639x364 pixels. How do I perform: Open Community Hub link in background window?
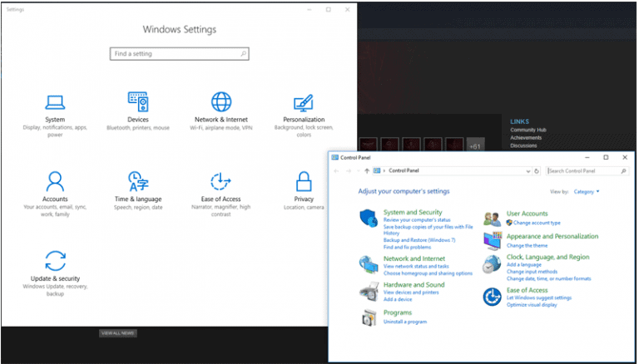coord(528,130)
